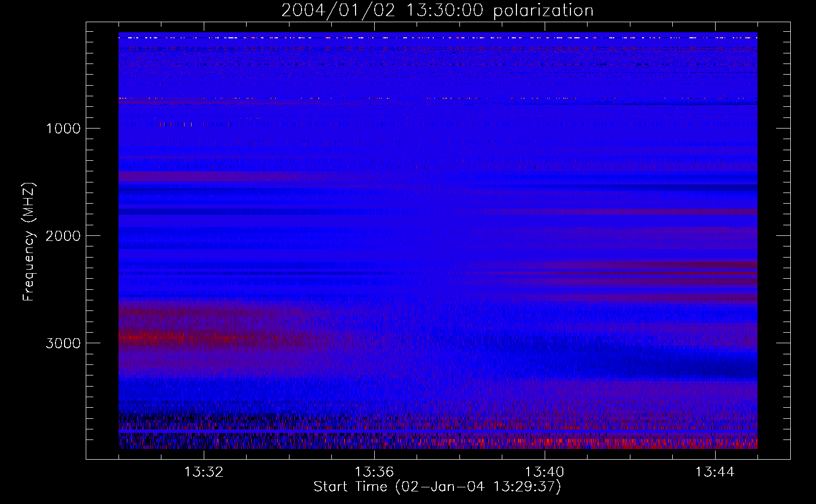Click the 2000 frequency tick label

[63, 236]
